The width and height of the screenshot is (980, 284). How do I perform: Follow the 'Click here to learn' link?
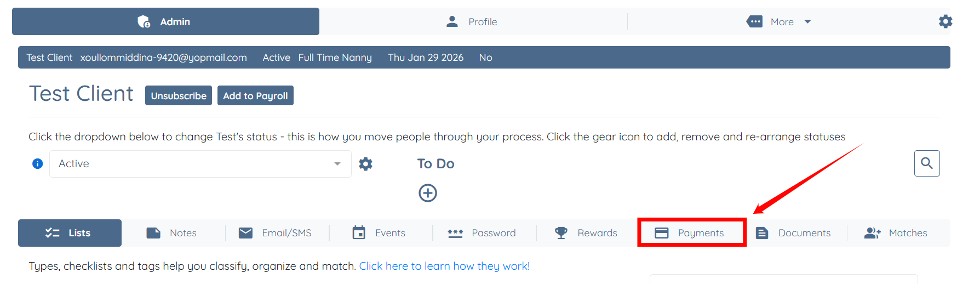click(x=444, y=266)
